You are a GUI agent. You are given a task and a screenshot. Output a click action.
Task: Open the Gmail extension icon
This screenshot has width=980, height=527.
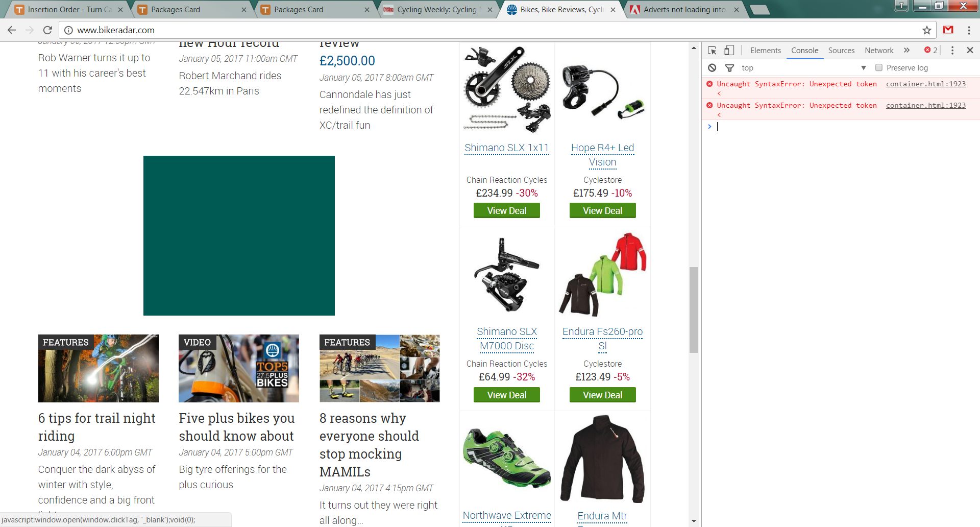948,30
